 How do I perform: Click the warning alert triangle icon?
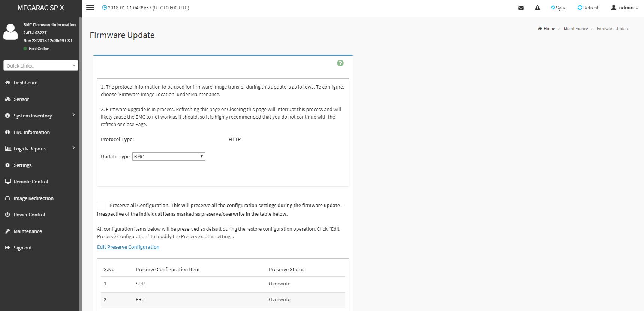(x=538, y=8)
